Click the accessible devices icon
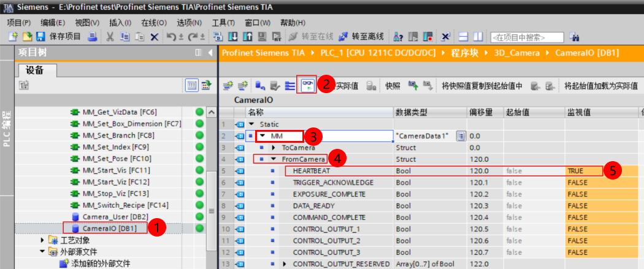 (x=399, y=37)
